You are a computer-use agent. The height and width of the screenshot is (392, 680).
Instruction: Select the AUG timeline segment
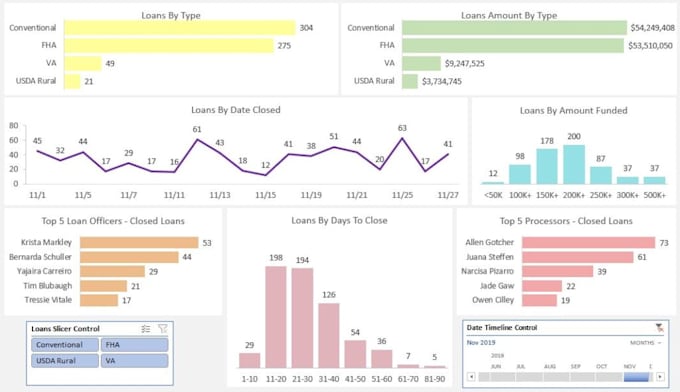pyautogui.click(x=556, y=377)
